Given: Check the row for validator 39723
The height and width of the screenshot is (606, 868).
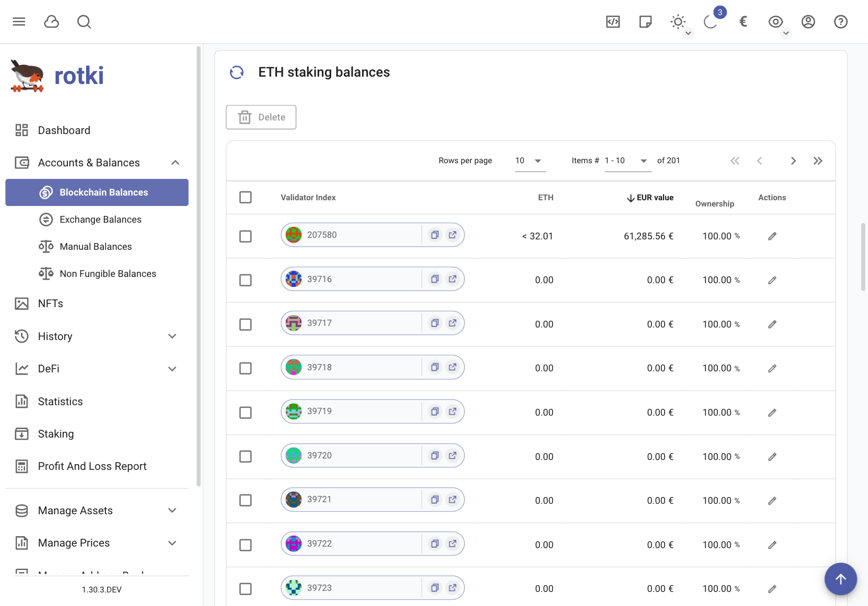Looking at the screenshot, I should coord(245,589).
